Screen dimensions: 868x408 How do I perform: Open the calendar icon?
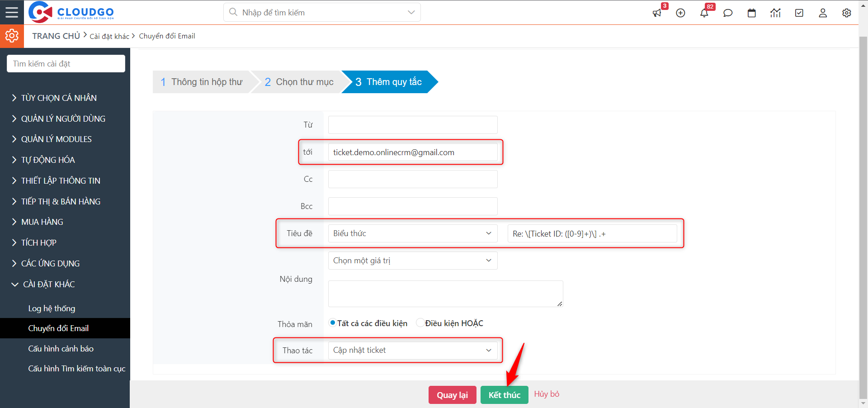coord(751,13)
